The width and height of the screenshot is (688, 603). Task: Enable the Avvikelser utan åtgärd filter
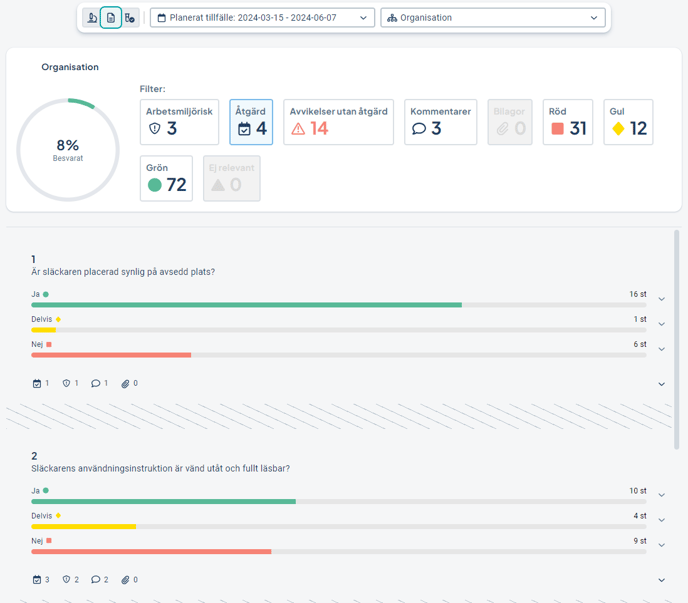(338, 122)
